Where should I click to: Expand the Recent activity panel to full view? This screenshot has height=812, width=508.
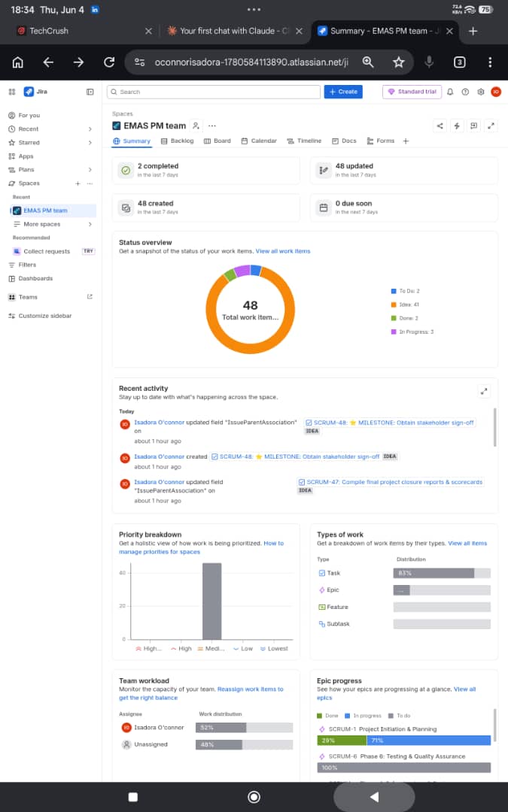pyautogui.click(x=484, y=392)
